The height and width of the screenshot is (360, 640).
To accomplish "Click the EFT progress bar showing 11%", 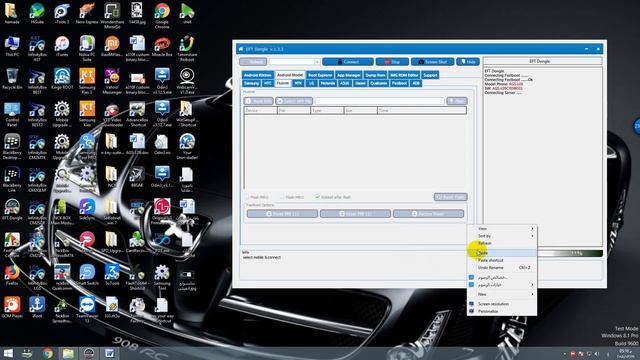I will [x=570, y=253].
